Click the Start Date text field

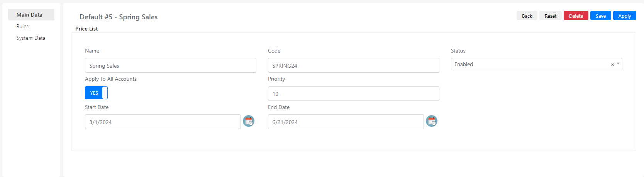tap(163, 122)
